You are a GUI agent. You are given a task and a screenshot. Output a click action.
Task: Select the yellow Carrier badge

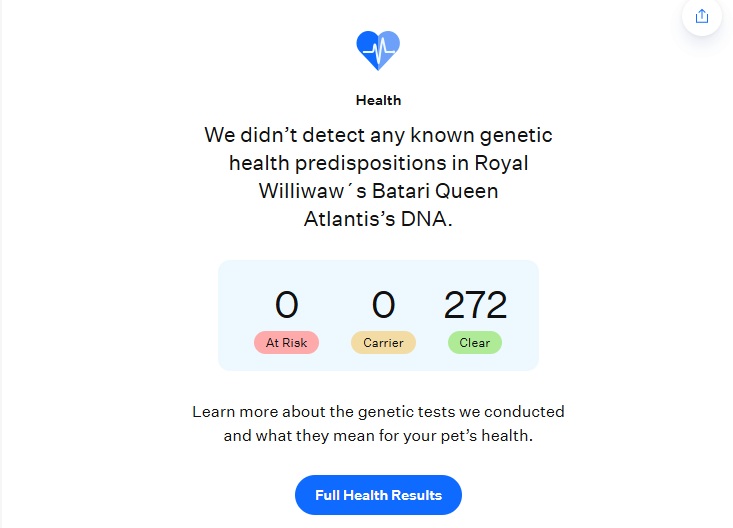click(x=383, y=342)
